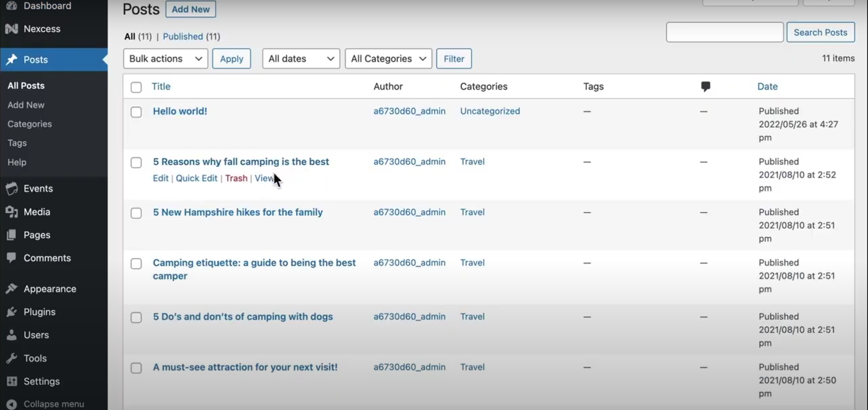Open Plugins via its plug icon
This screenshot has height=410, width=868.
12,312
